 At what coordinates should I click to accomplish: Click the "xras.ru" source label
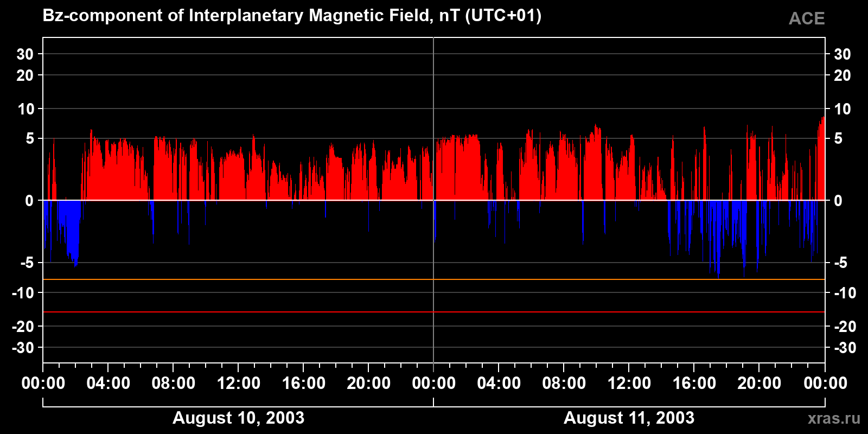tap(834, 418)
